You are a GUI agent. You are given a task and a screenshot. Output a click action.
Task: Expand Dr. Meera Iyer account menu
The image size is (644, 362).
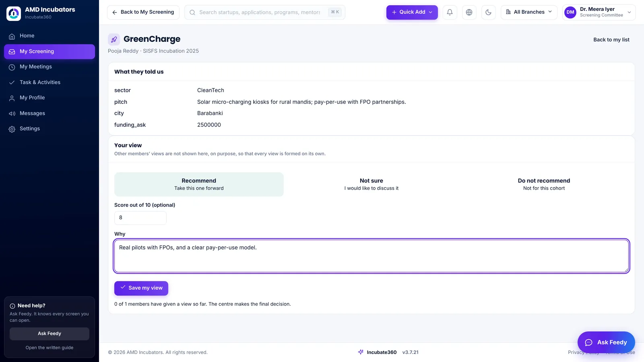pyautogui.click(x=599, y=12)
